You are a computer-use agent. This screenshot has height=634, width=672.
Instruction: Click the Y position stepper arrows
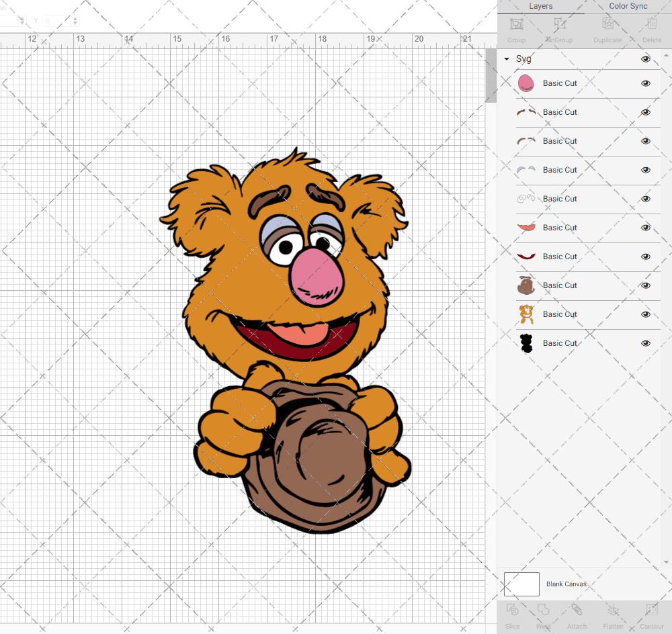75,21
